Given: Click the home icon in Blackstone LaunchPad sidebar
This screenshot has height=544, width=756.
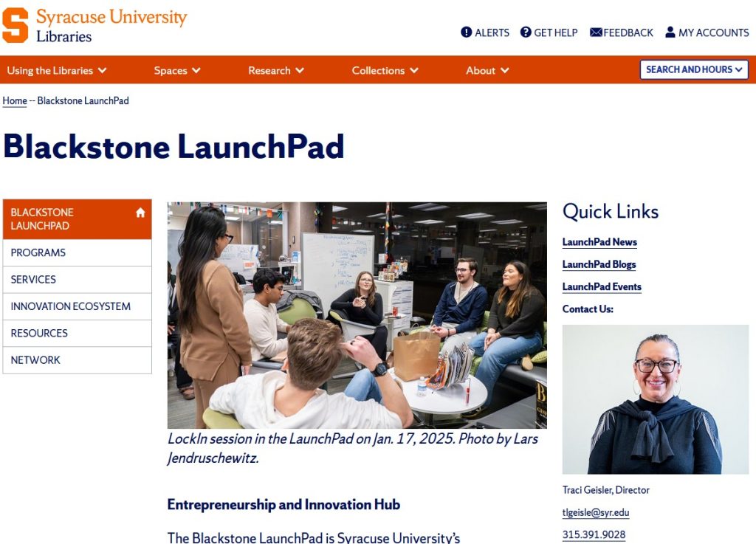Looking at the screenshot, I should [x=140, y=213].
